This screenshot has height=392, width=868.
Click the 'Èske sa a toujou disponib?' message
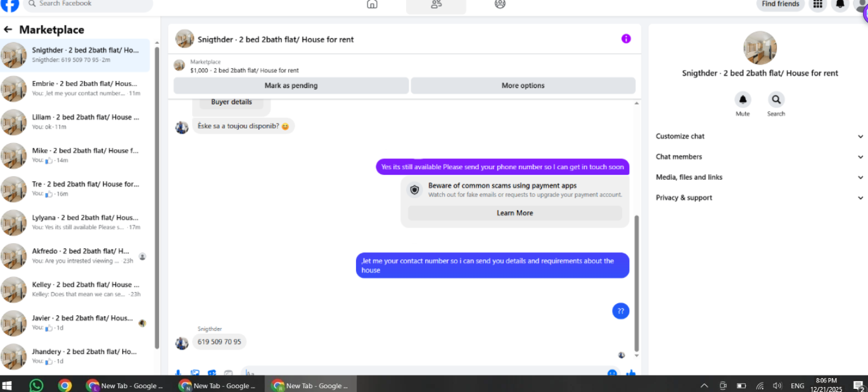pos(243,126)
